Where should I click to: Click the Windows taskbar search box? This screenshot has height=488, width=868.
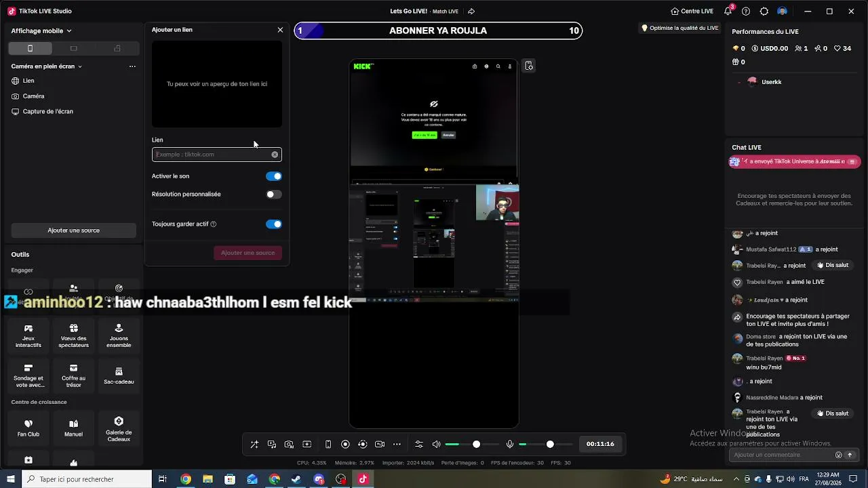(x=87, y=479)
